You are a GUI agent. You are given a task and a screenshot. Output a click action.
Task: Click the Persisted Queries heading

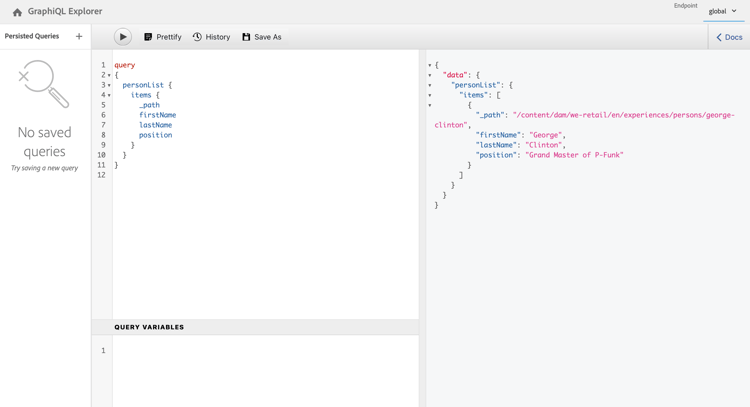[32, 36]
